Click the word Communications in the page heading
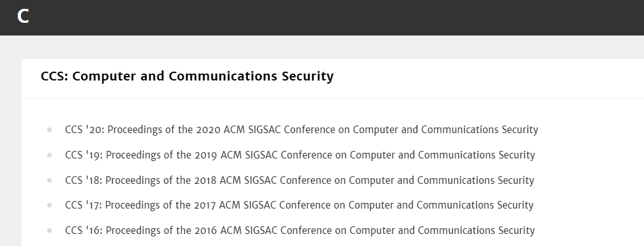 (x=223, y=76)
